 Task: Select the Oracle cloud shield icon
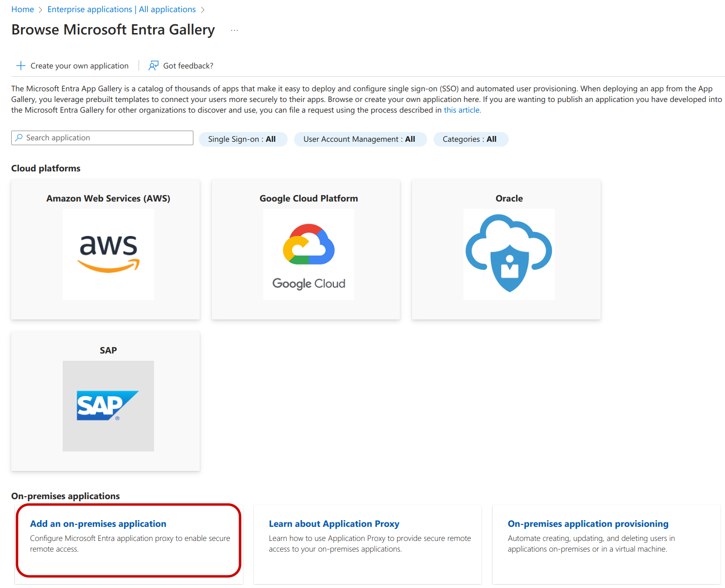coord(509,254)
